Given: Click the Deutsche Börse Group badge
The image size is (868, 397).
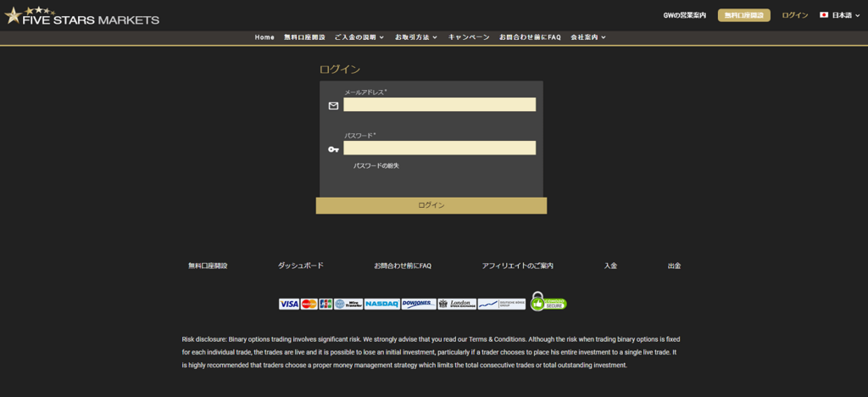Looking at the screenshot, I should pyautogui.click(x=502, y=304).
